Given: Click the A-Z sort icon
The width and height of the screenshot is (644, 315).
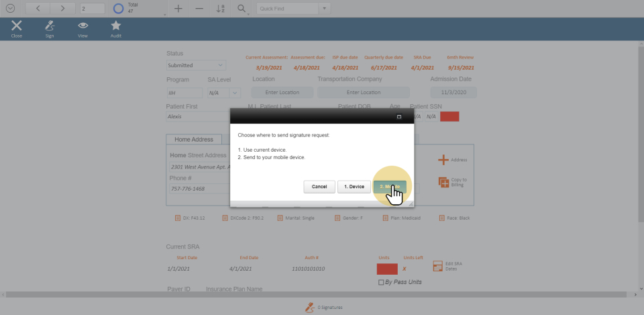Looking at the screenshot, I should (x=221, y=9).
